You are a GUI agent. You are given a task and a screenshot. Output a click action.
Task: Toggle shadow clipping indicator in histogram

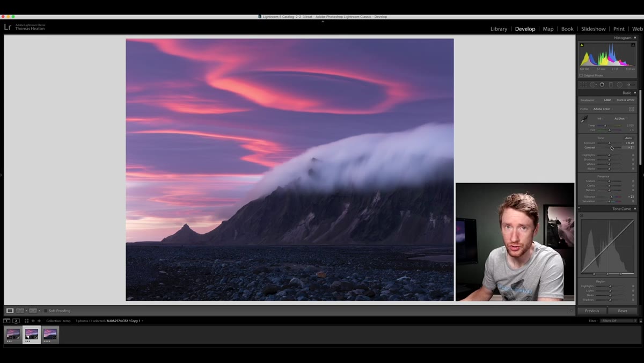(x=582, y=45)
